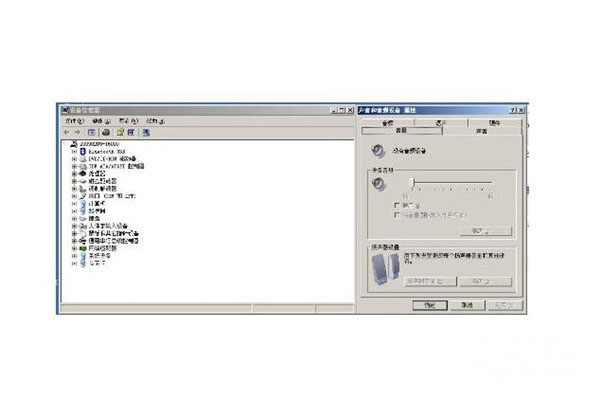Close the sound properties dialog
Viewport: 600px width, 400px height.
pyautogui.click(x=521, y=110)
